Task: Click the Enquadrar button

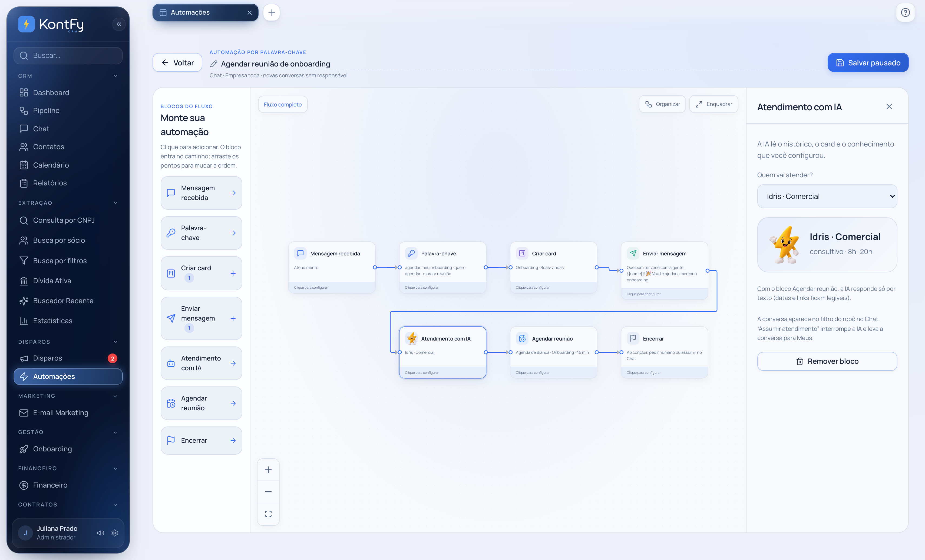Action: (x=714, y=104)
